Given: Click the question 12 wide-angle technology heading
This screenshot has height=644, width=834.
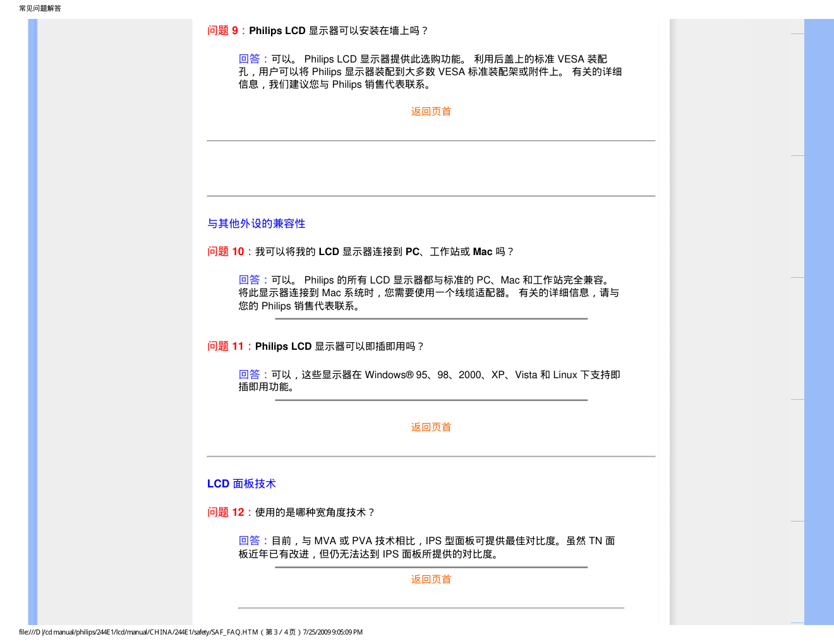Looking at the screenshot, I should point(291,513).
